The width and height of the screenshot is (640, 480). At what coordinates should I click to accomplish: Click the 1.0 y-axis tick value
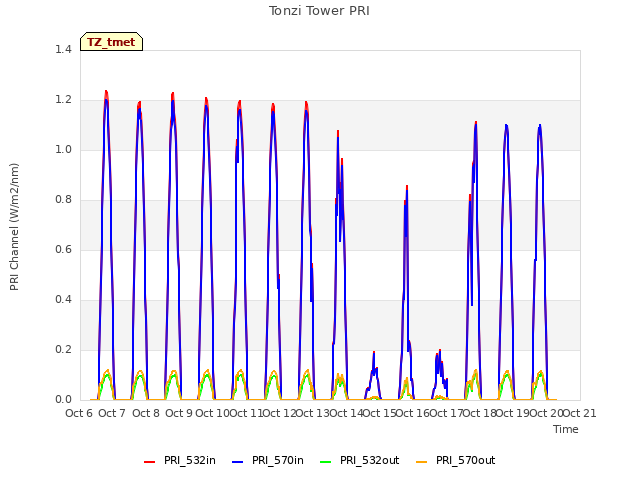63,149
